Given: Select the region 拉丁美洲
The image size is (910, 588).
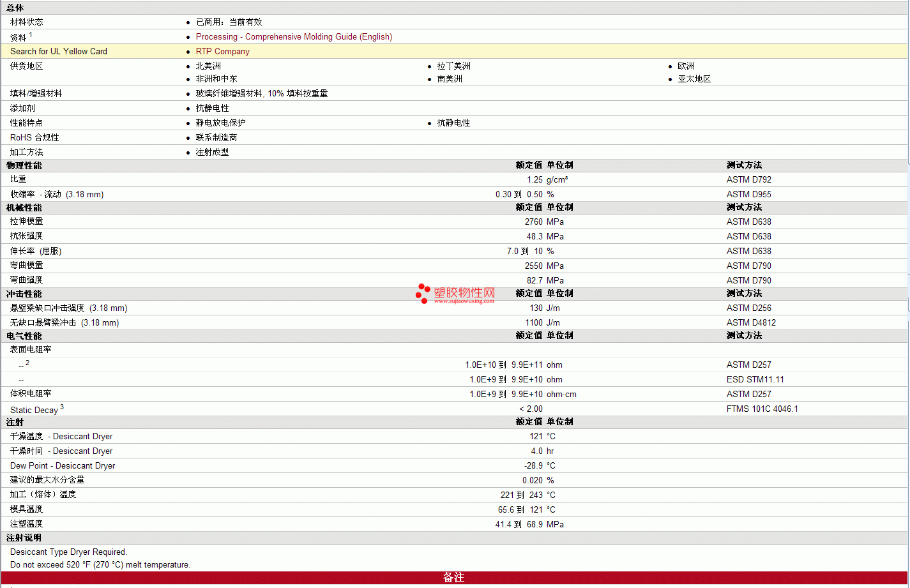Looking at the screenshot, I should [454, 66].
